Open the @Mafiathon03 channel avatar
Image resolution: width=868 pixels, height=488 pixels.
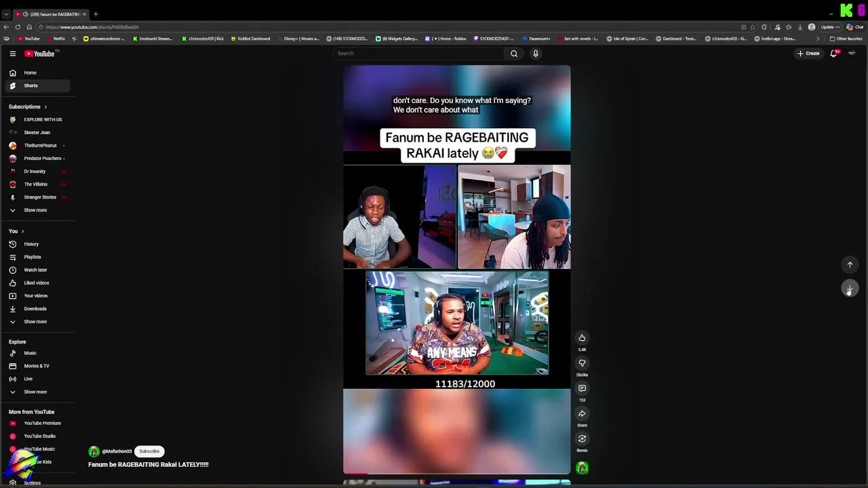click(94, 451)
